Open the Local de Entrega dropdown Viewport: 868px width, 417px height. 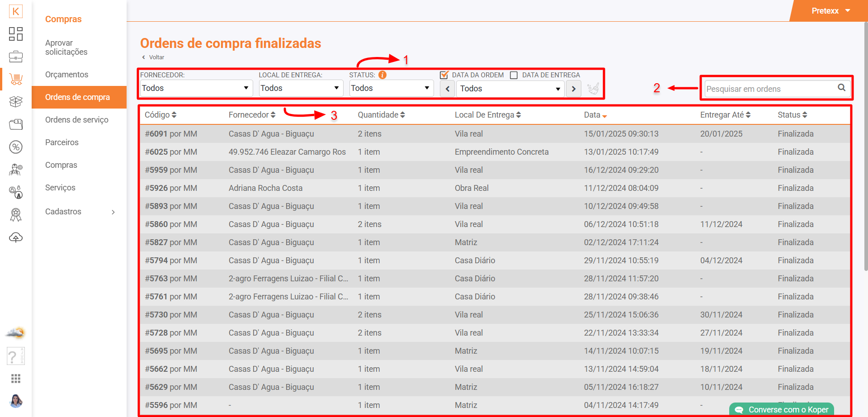(300, 88)
